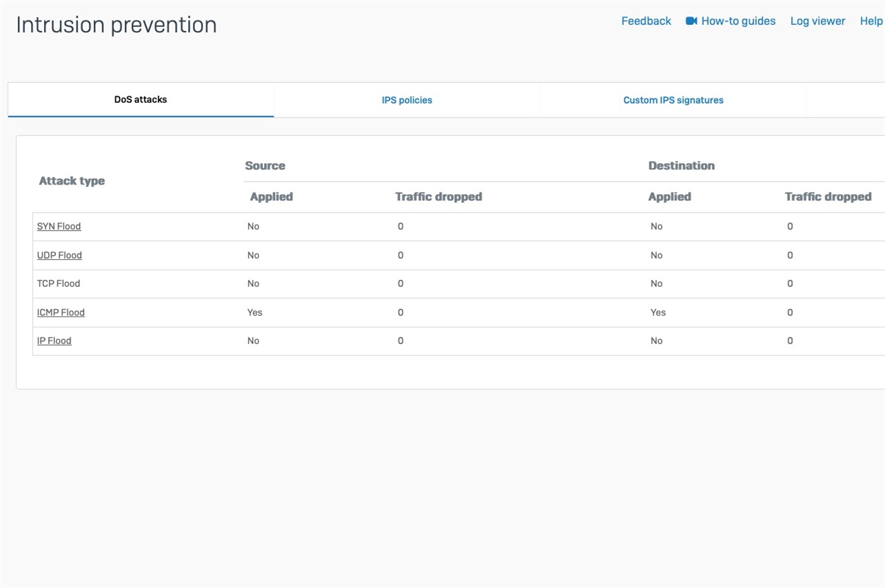The height and width of the screenshot is (588, 885).
Task: Click the How-to guides video camera icon
Action: click(x=691, y=21)
